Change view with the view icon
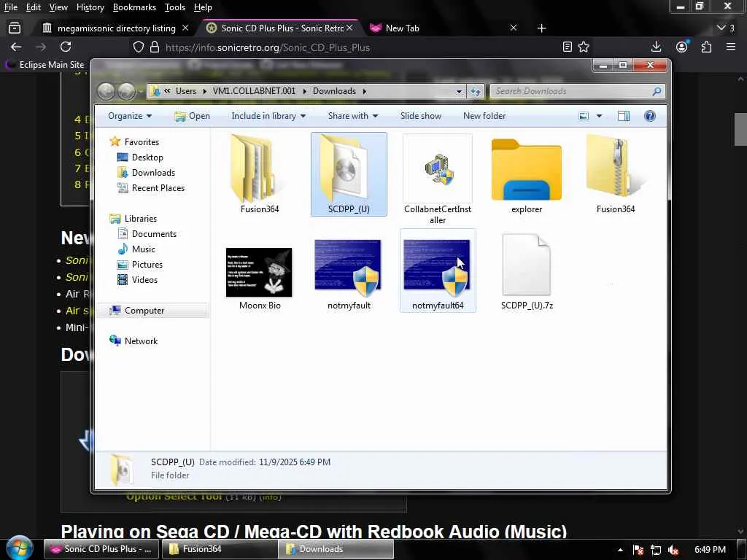Viewport: 747px width, 560px height. coord(584,116)
